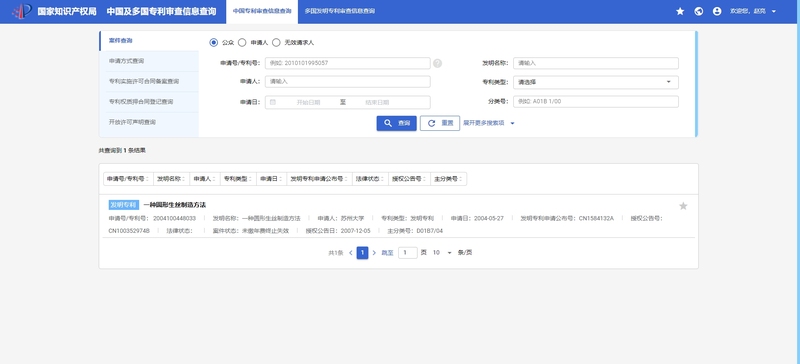
Task: Open the globe language icon
Action: pyautogui.click(x=698, y=11)
